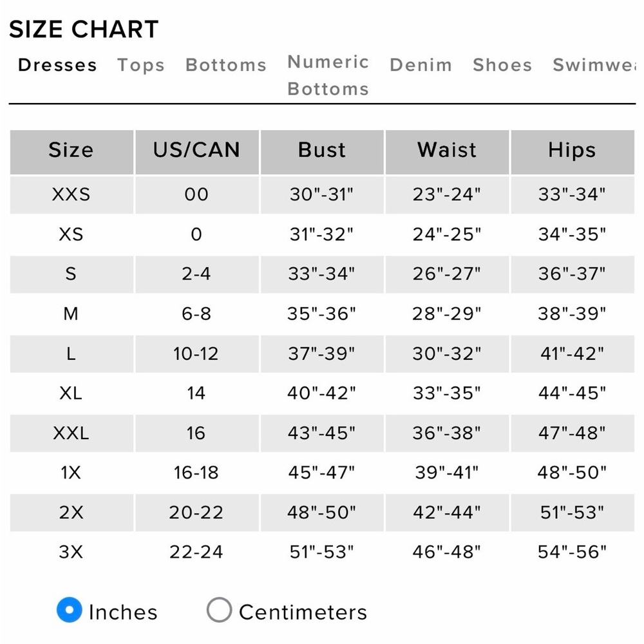Select the M size cell
The height and width of the screenshot is (644, 644).
coord(71,314)
